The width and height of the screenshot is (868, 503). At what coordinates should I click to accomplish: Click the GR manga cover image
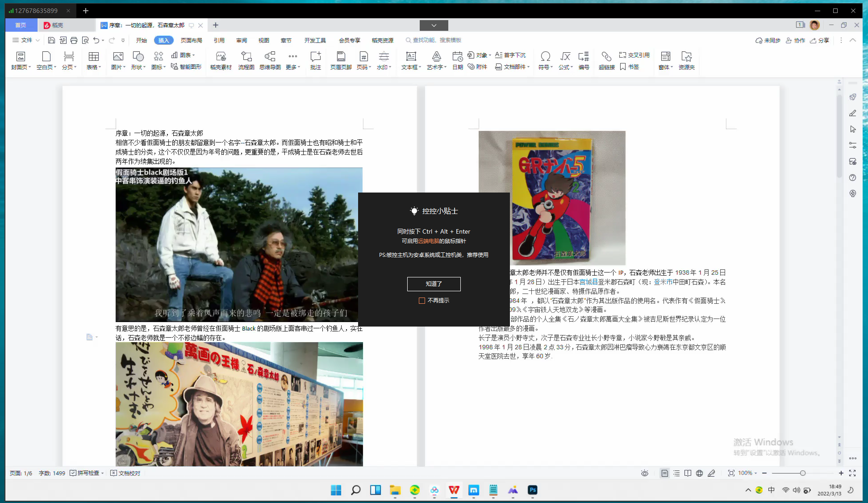(x=552, y=198)
